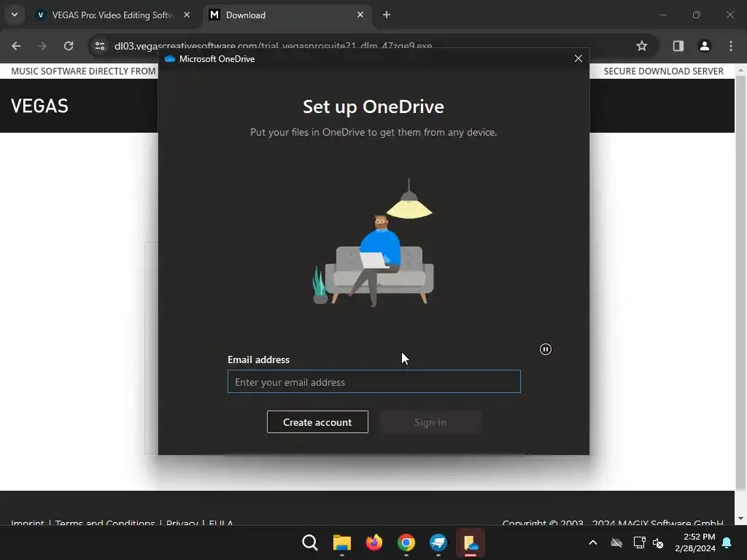Launch Firefox from taskbar
The image size is (747, 560).
374,542
